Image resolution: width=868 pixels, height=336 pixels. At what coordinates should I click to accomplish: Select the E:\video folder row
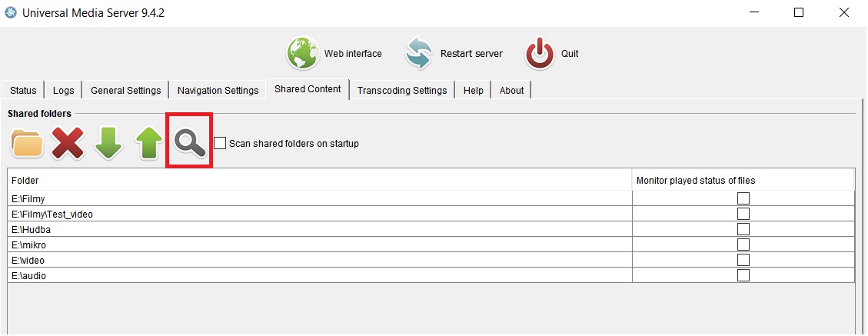pos(320,260)
